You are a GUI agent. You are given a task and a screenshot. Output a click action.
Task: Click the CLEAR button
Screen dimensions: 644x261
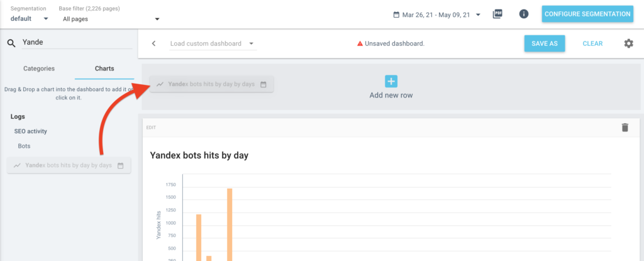point(592,43)
